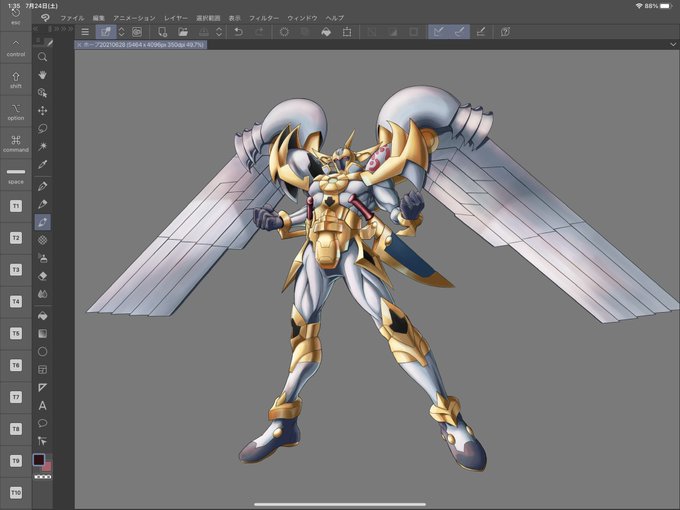Screen dimensions: 680x510
Task: Click the New document icon
Action: (162, 32)
